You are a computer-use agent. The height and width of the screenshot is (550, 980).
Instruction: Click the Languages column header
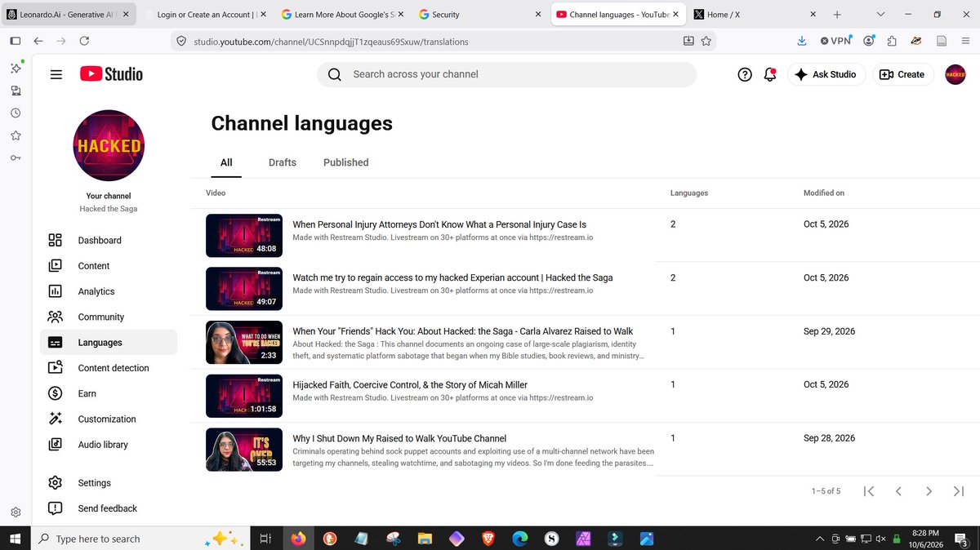tap(689, 193)
